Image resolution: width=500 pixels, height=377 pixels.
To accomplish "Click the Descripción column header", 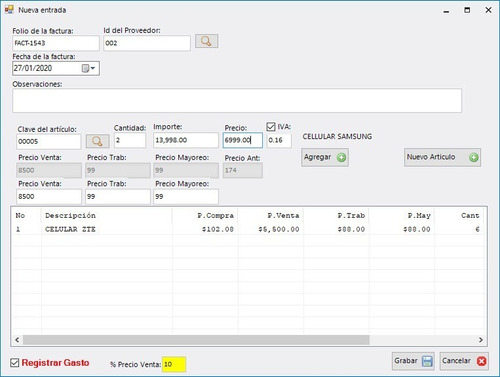I will pos(107,216).
